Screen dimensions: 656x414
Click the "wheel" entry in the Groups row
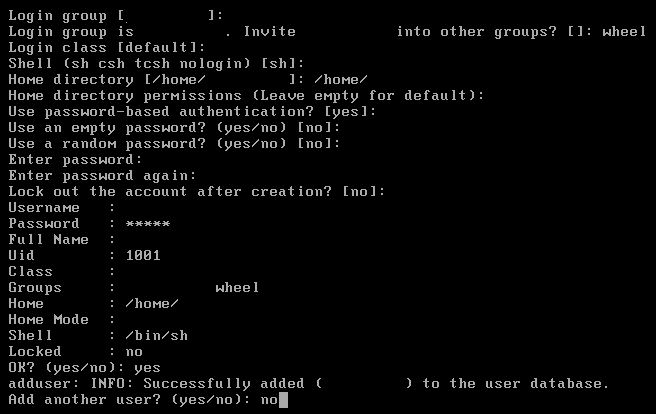click(x=237, y=288)
